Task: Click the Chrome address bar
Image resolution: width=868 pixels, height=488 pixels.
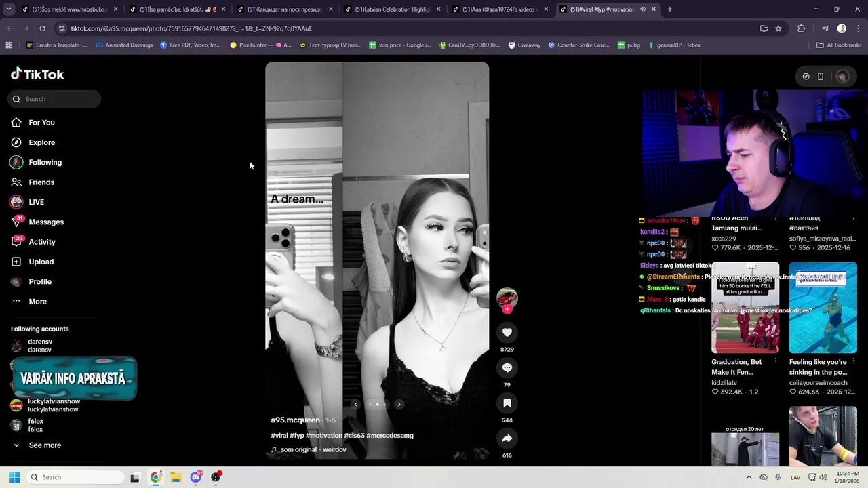Action: pos(407,28)
